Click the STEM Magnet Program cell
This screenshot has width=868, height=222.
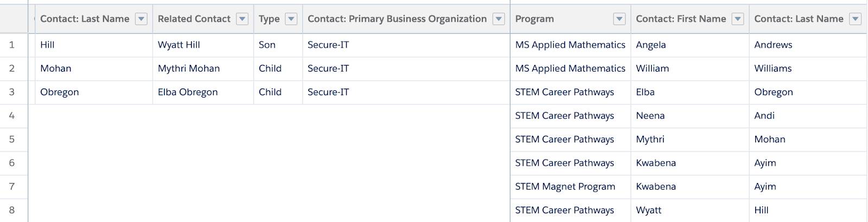click(565, 187)
